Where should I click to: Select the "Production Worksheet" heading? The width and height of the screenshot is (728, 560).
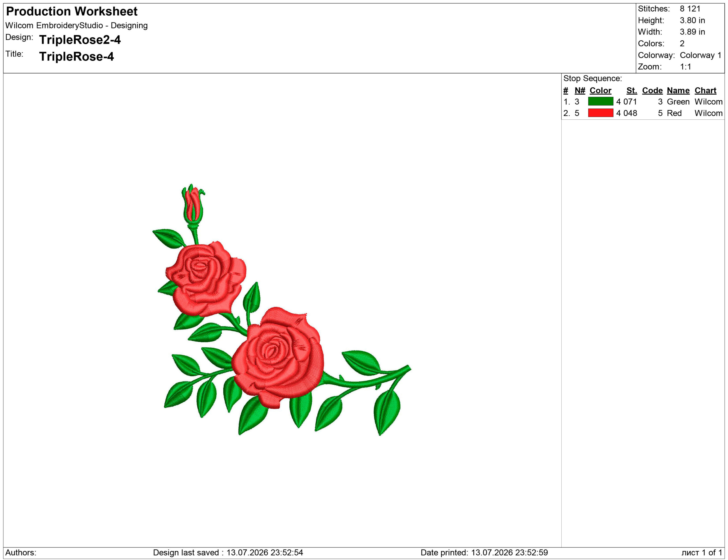click(72, 11)
